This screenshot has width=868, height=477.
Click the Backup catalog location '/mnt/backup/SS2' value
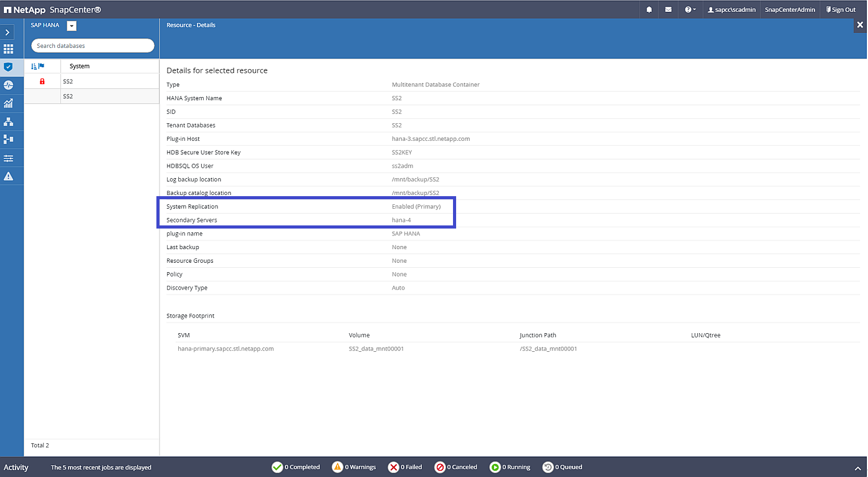415,193
